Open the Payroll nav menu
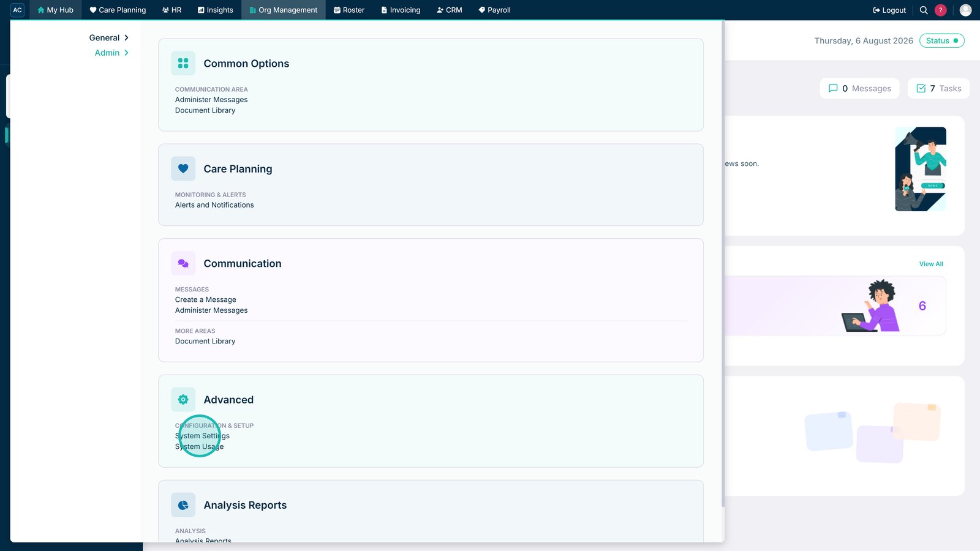Image resolution: width=980 pixels, height=551 pixels. pyautogui.click(x=495, y=10)
